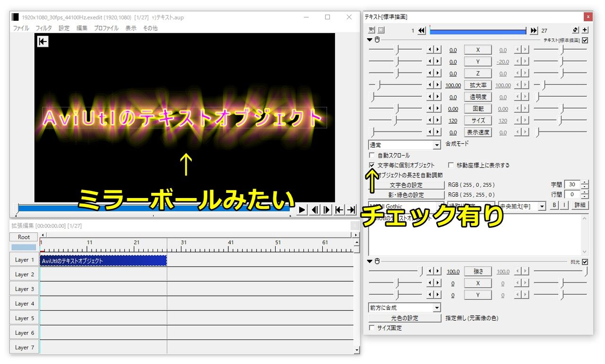This screenshot has width=605, height=364.
Task: Click the go-to-end icon in the playback controls
Action: pyautogui.click(x=350, y=210)
